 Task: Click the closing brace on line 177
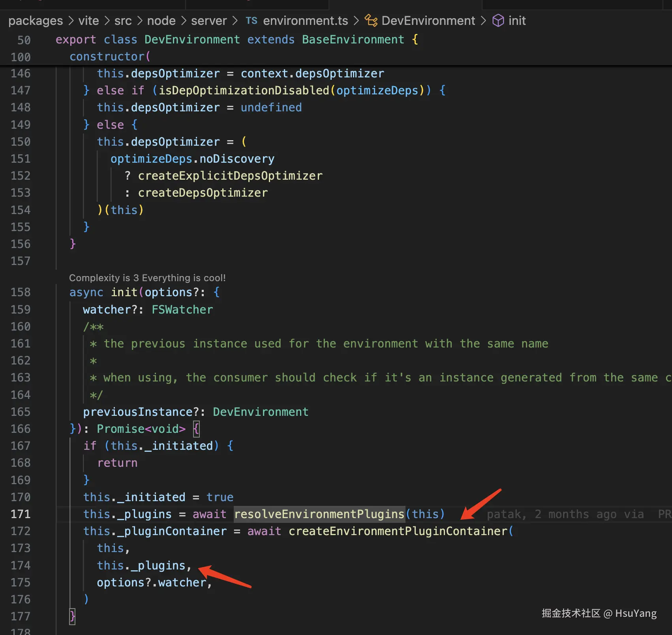click(x=72, y=616)
